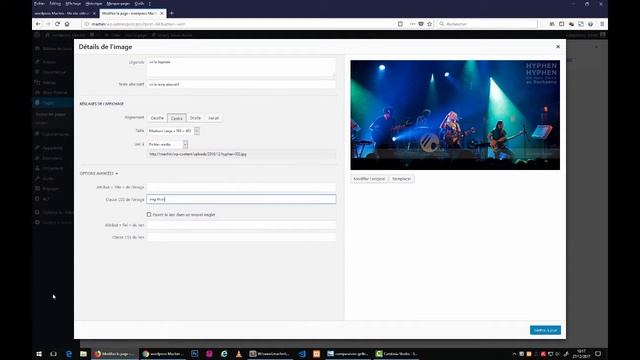Click the Mettre à jour button
Screen dimensions: 640x360
pyautogui.click(x=545, y=330)
